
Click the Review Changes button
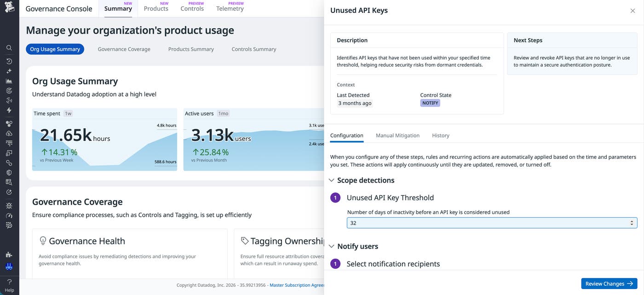click(x=609, y=284)
